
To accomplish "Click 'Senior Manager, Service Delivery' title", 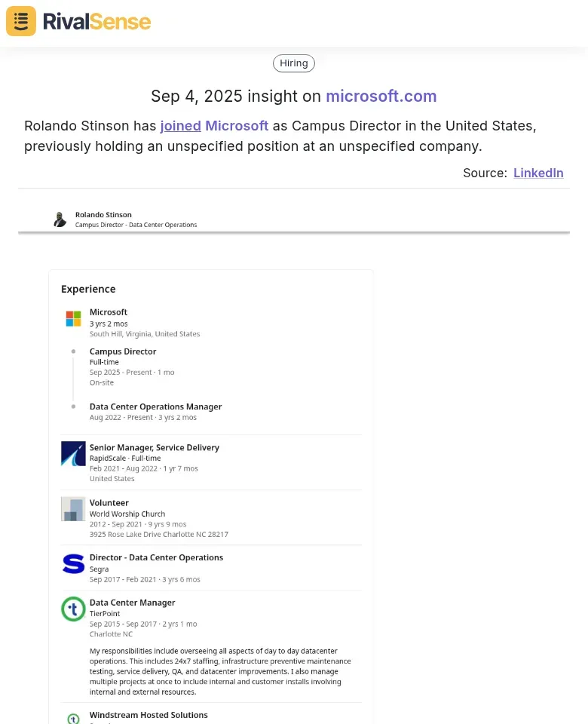I will pos(154,447).
